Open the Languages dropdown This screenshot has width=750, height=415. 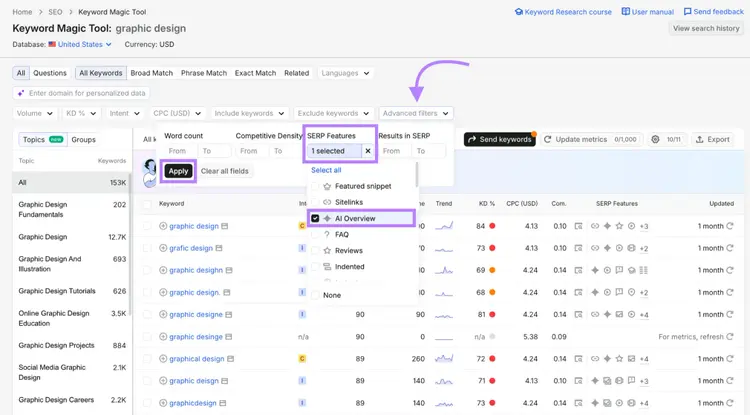[345, 73]
